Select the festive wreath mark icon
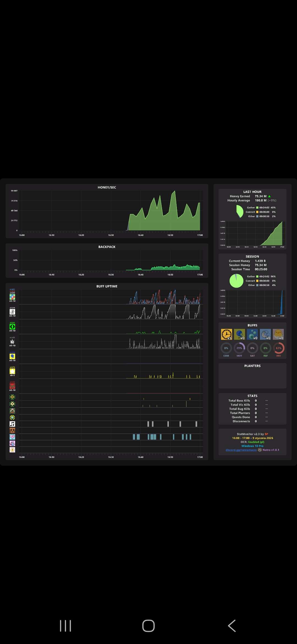 pos(12,411)
